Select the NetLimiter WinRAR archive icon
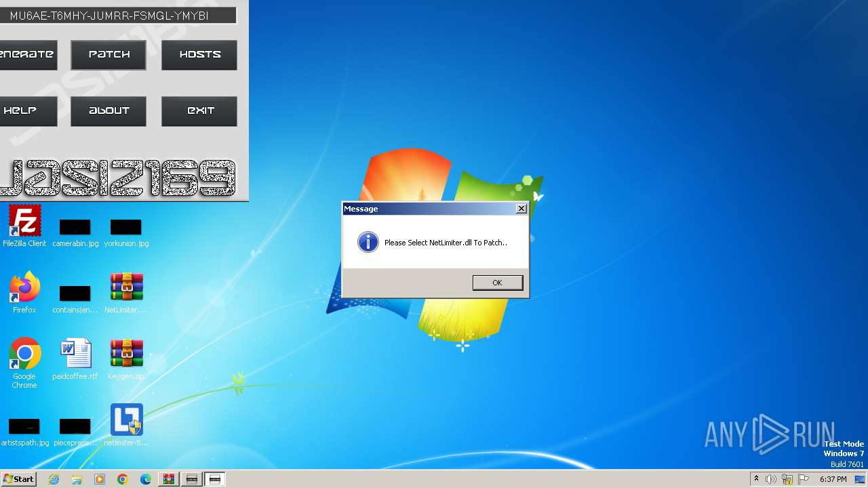 click(x=126, y=293)
